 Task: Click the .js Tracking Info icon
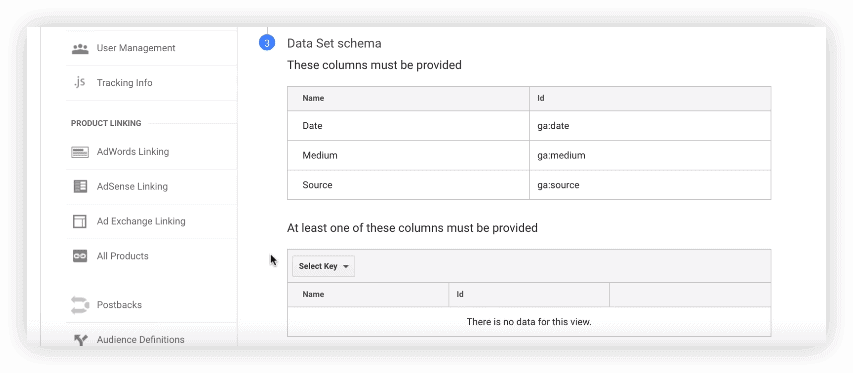coord(79,83)
